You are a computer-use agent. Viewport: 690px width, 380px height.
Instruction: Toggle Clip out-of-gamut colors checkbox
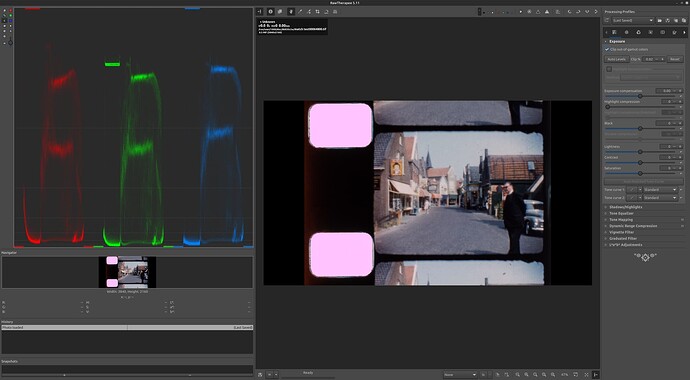click(607, 49)
